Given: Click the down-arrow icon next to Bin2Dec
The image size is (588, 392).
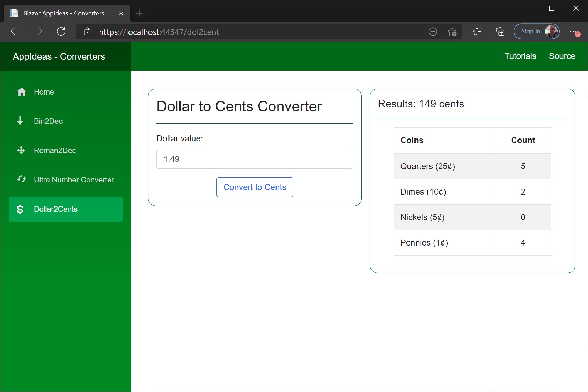Looking at the screenshot, I should tap(20, 121).
